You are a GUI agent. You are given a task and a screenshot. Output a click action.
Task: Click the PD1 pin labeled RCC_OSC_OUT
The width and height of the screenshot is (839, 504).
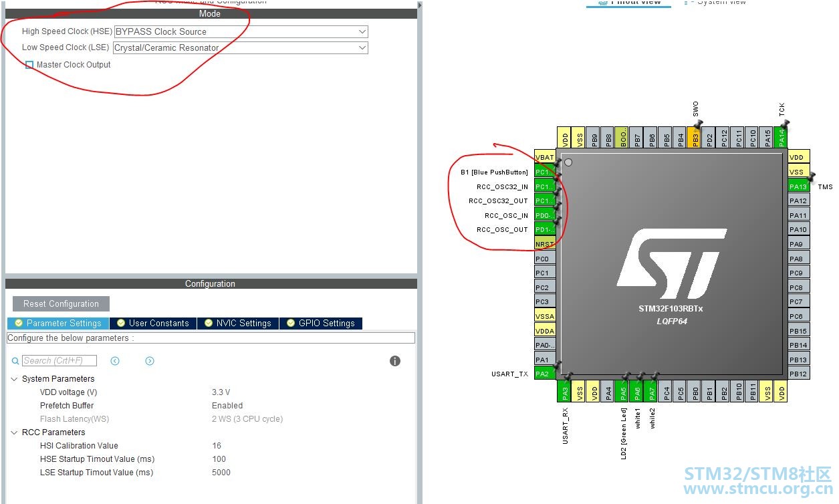click(x=545, y=229)
